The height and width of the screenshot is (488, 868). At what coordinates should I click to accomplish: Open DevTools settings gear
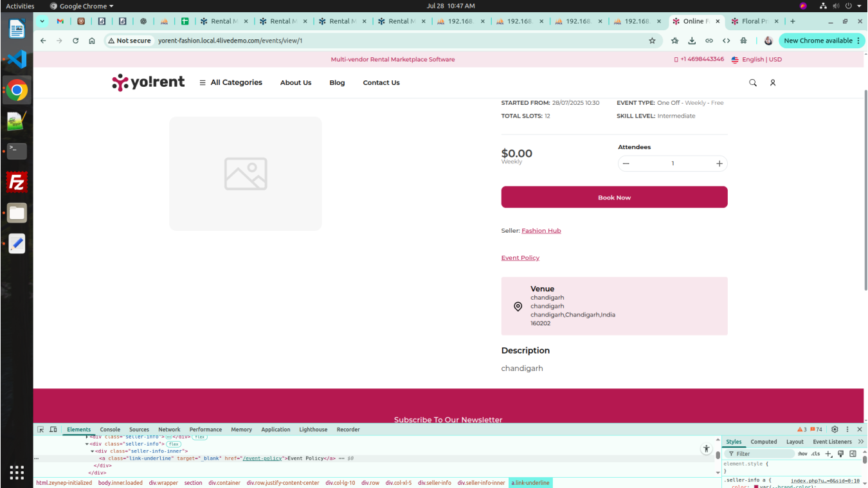(835, 429)
